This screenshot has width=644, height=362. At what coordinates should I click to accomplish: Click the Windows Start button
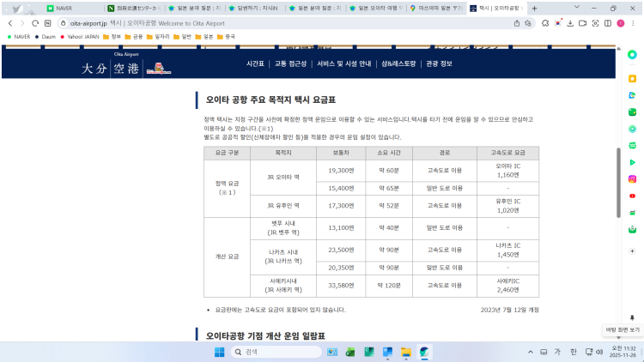(x=219, y=352)
